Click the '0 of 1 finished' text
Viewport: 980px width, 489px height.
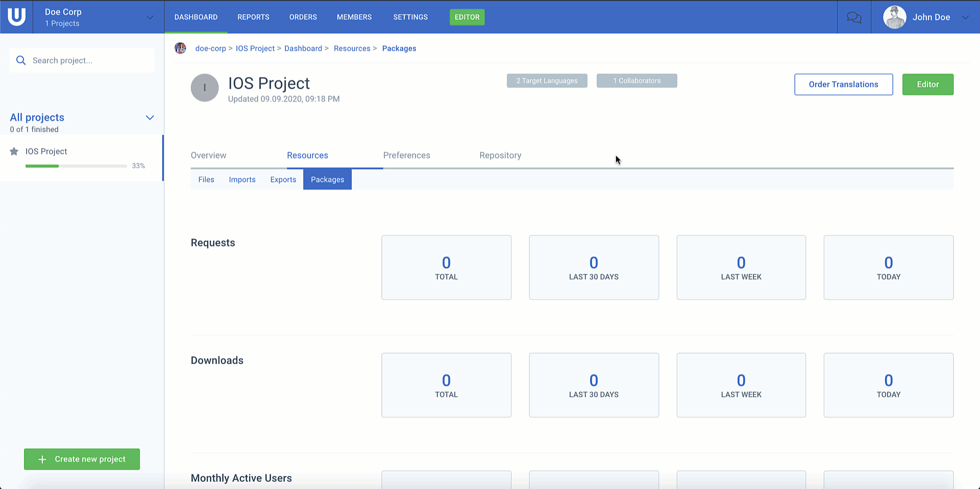(34, 130)
